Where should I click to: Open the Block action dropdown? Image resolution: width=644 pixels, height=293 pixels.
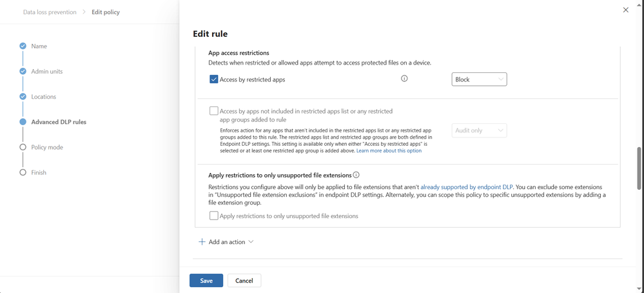point(479,79)
